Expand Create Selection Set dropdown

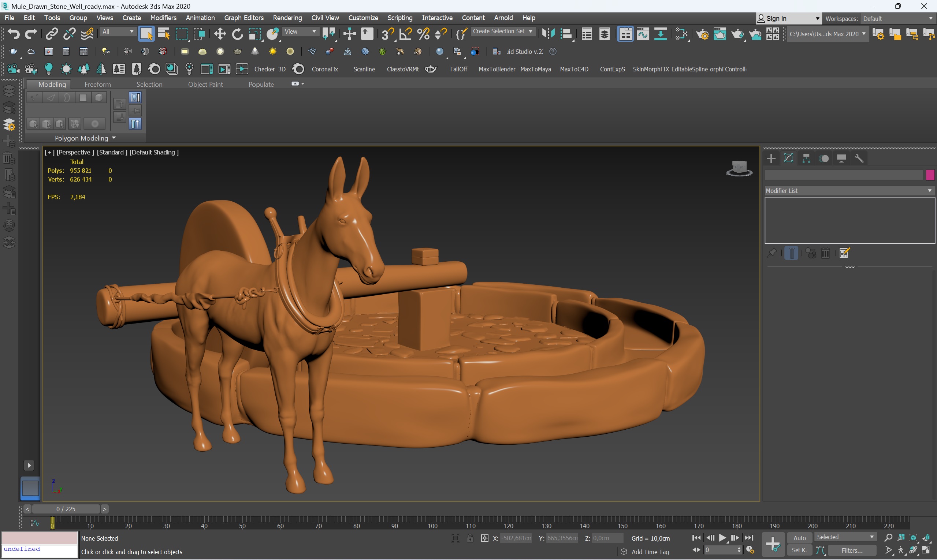[502, 32]
